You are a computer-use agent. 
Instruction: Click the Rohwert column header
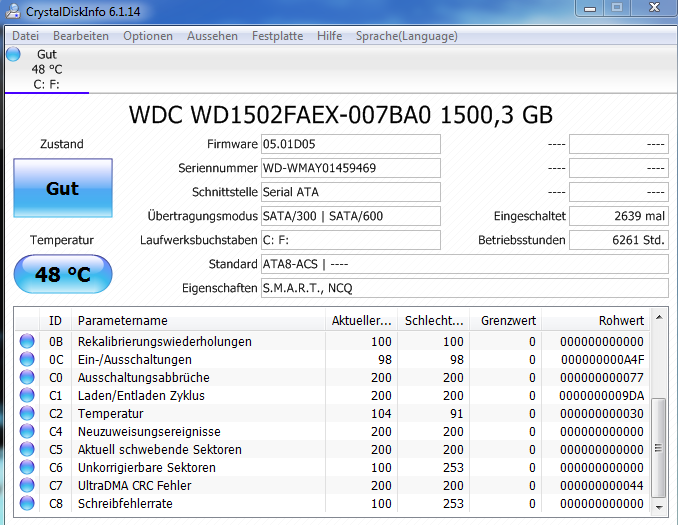coord(596,320)
